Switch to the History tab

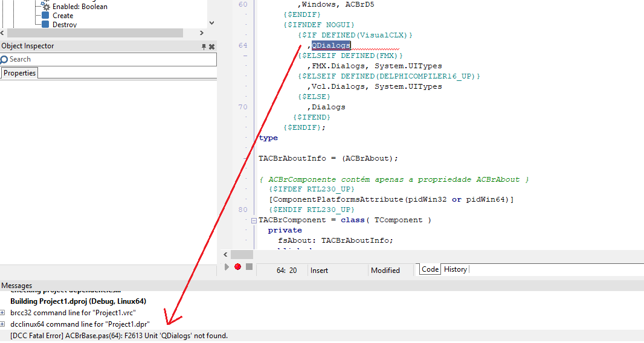click(x=455, y=269)
